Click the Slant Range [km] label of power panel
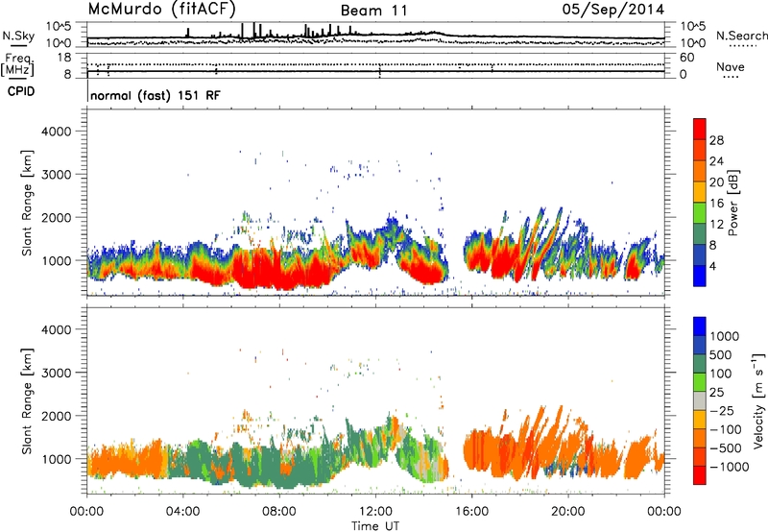768x532 pixels. click(27, 203)
